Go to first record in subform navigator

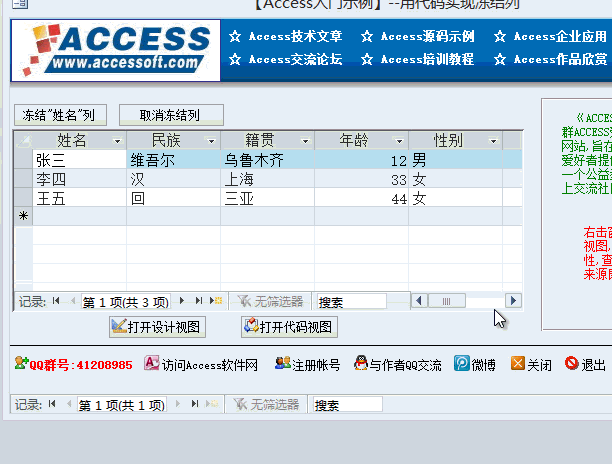(x=56, y=300)
